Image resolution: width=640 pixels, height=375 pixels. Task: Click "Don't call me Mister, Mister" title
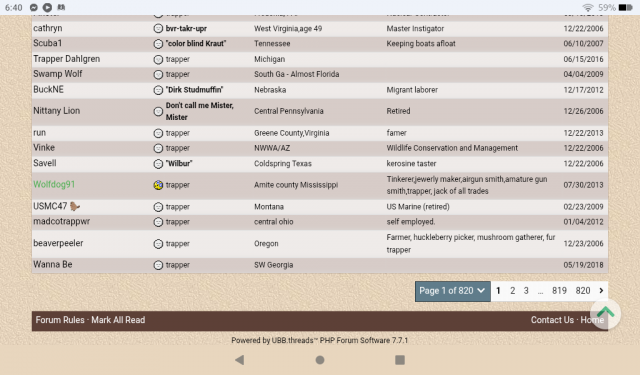pyautogui.click(x=200, y=111)
